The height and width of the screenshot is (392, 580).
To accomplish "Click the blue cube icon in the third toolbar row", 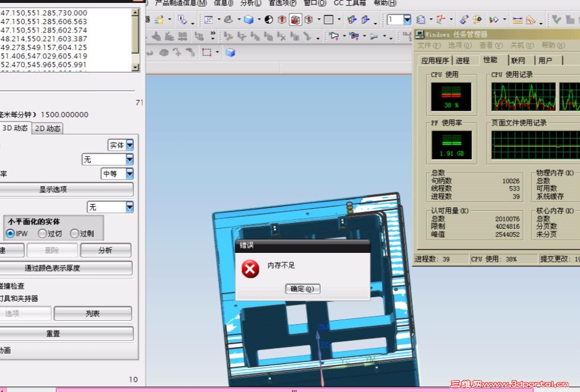I will click(230, 52).
